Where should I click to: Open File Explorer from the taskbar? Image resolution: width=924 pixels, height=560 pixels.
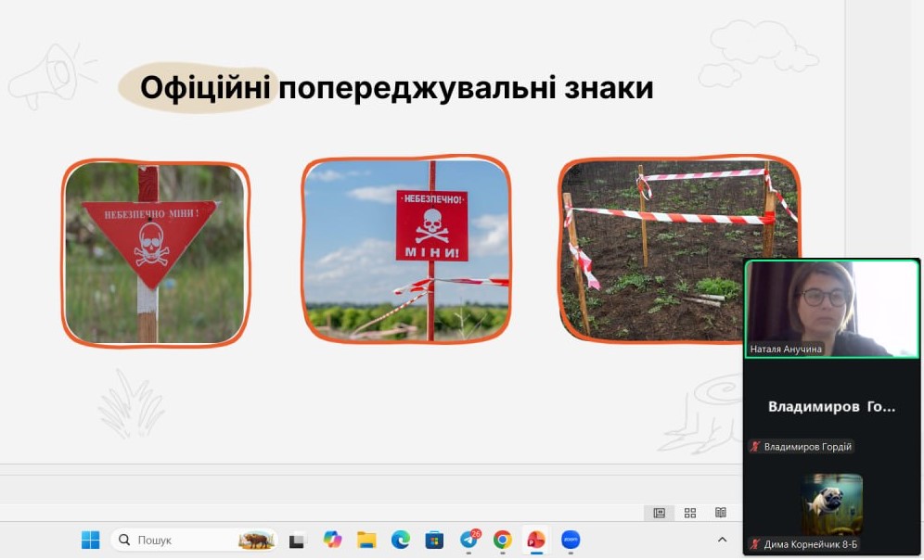(366, 540)
